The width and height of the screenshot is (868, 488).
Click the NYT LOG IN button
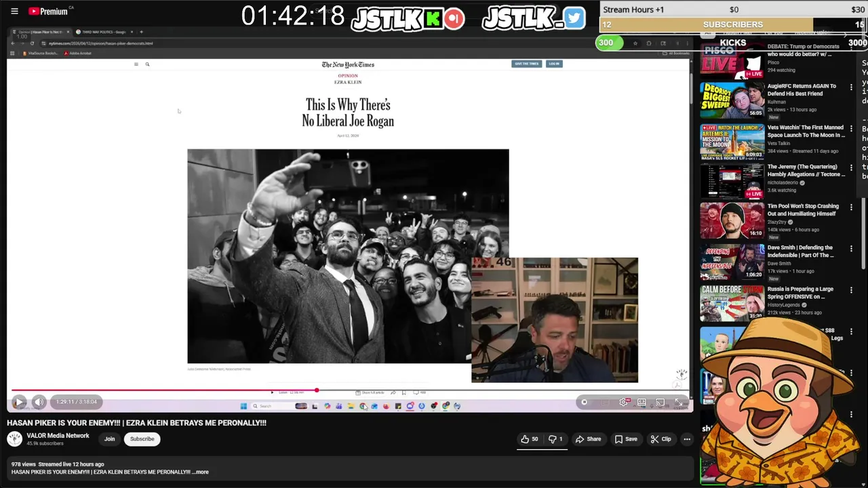(x=554, y=64)
